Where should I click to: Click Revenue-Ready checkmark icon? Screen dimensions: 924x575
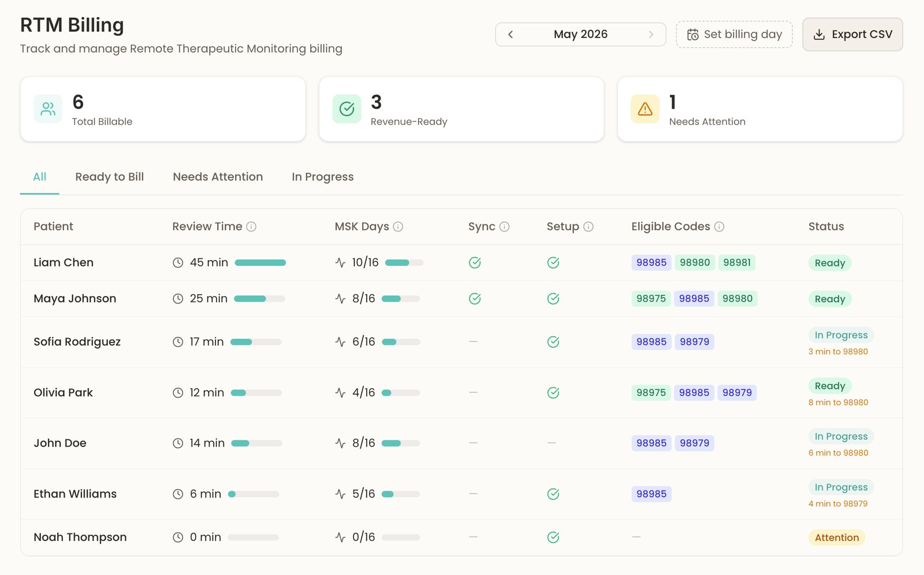(x=346, y=109)
